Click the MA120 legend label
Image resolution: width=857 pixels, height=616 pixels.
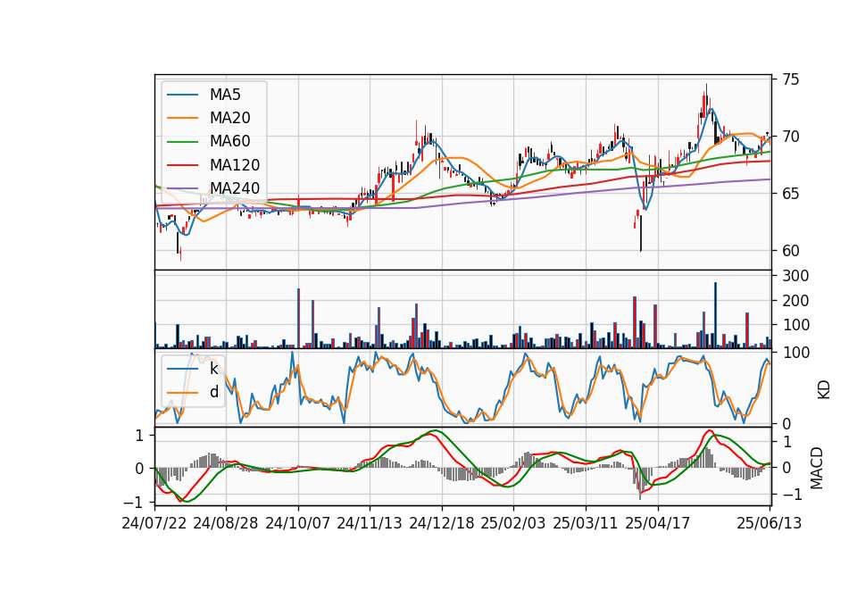pyautogui.click(x=235, y=165)
